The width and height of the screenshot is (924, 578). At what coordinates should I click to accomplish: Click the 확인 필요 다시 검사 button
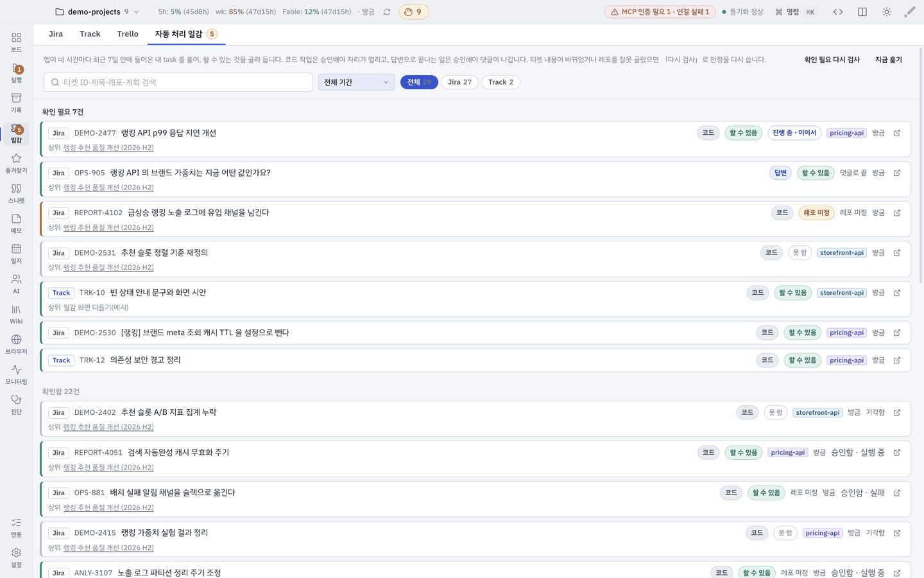click(x=832, y=60)
